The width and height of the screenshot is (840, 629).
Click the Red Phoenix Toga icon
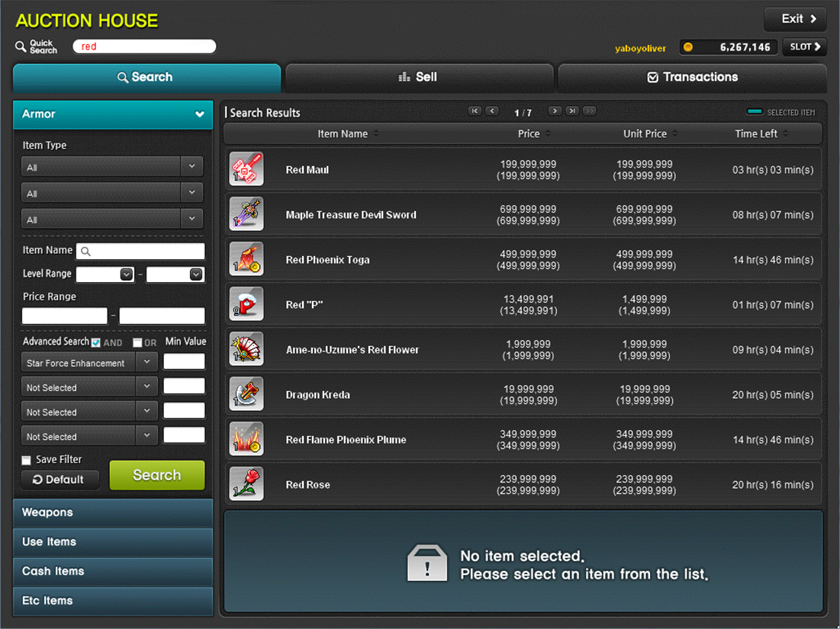(246, 259)
